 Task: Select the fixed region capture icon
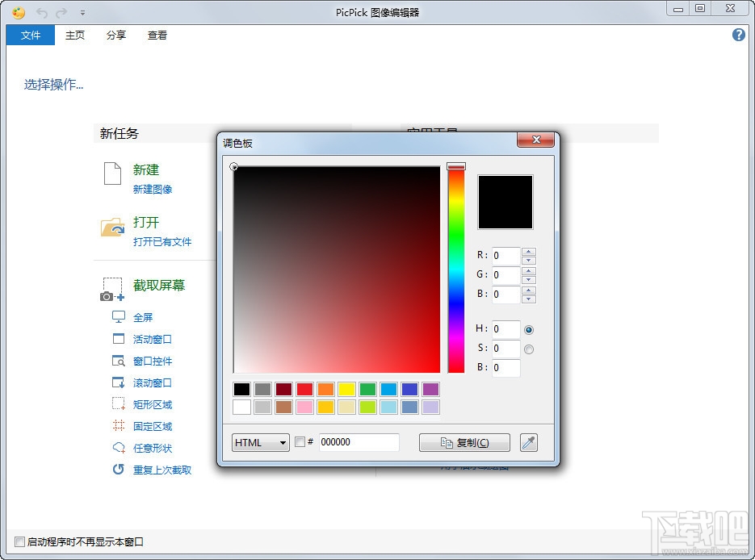click(116, 425)
